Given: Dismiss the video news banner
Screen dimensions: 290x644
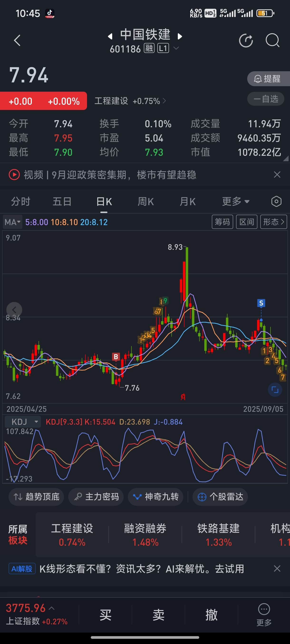Looking at the screenshot, I should [x=277, y=175].
